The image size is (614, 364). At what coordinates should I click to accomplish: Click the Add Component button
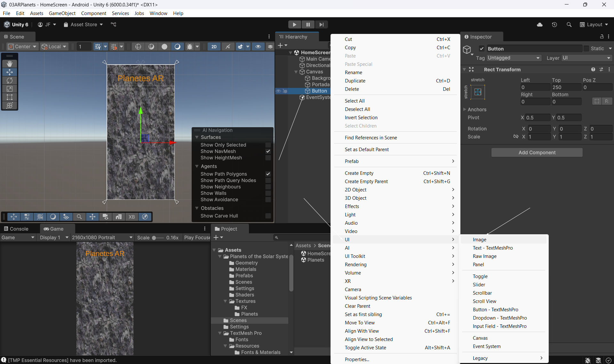[537, 153]
